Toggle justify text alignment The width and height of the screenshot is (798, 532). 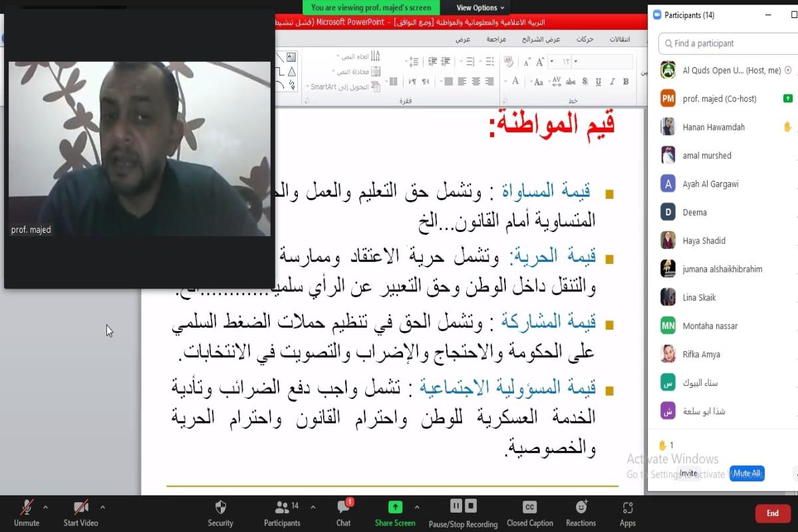[448, 82]
